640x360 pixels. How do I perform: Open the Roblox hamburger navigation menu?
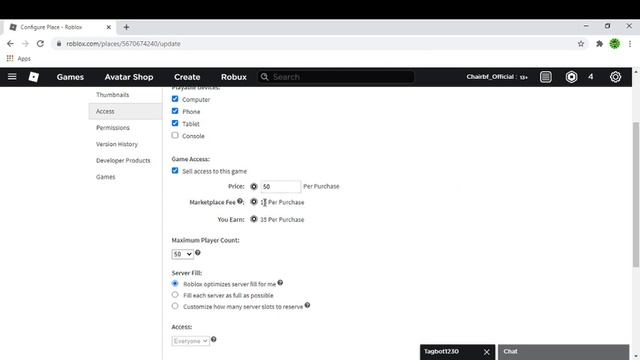pyautogui.click(x=12, y=77)
